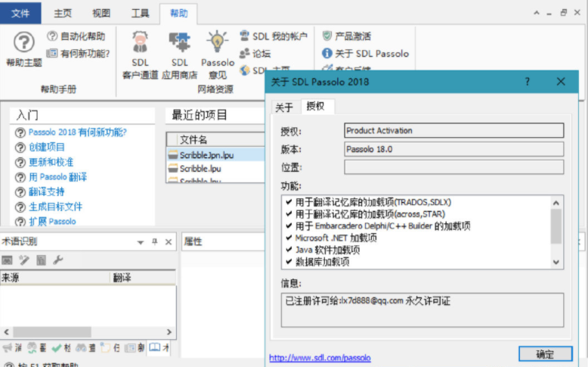
Task: Select ScribbleJpn.lpu in recent projects
Action: click(200, 154)
